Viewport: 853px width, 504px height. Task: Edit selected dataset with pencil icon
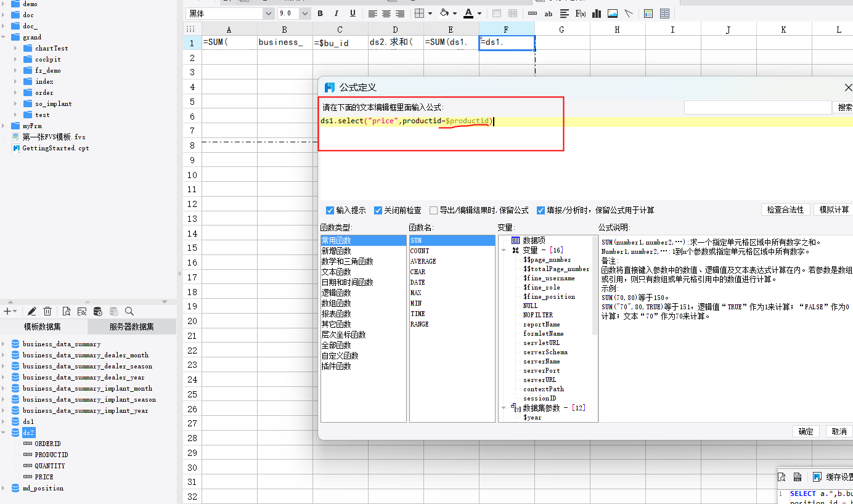[32, 311]
